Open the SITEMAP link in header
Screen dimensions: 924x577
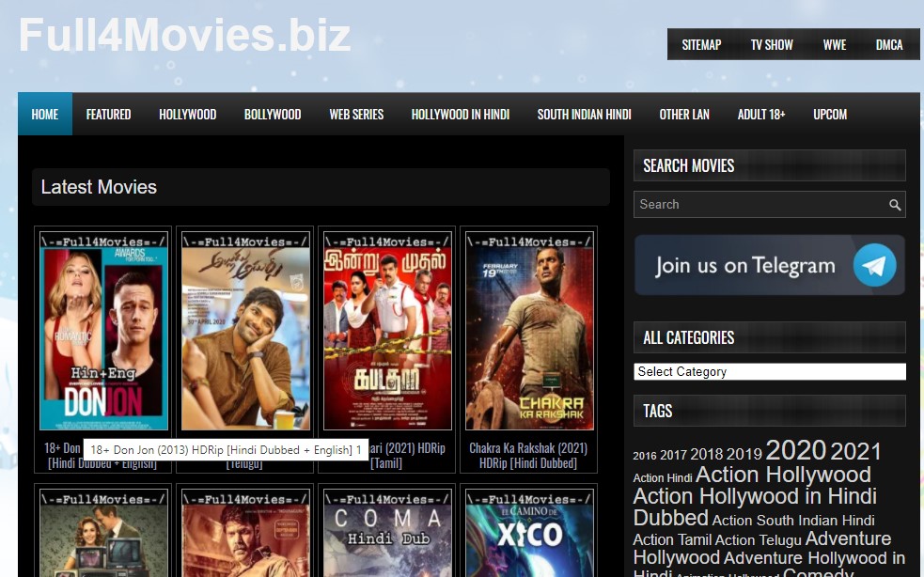pos(701,45)
